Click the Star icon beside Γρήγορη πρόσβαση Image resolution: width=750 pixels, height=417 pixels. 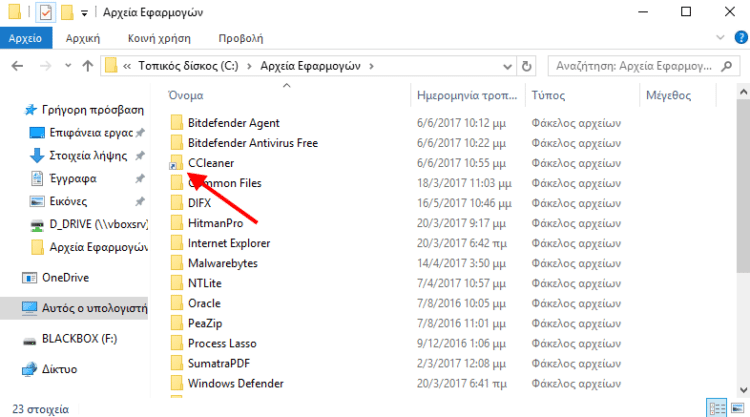(31, 110)
